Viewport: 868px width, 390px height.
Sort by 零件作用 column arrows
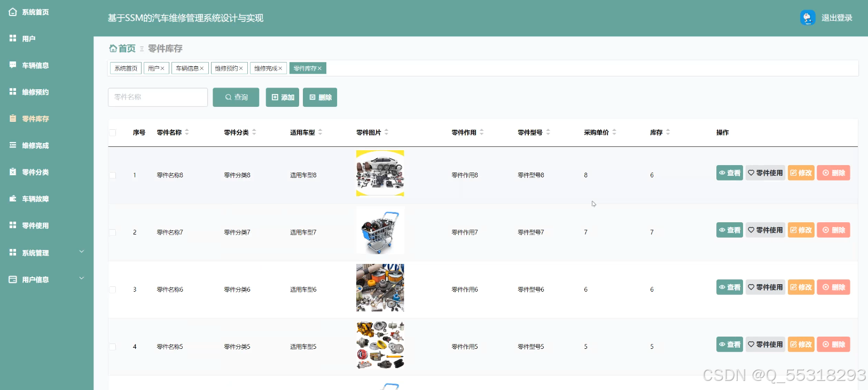pyautogui.click(x=482, y=132)
